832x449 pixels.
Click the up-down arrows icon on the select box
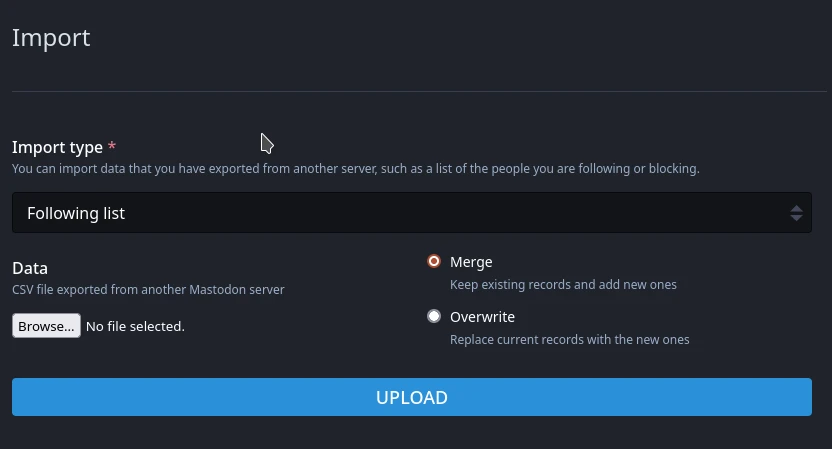pyautogui.click(x=796, y=213)
